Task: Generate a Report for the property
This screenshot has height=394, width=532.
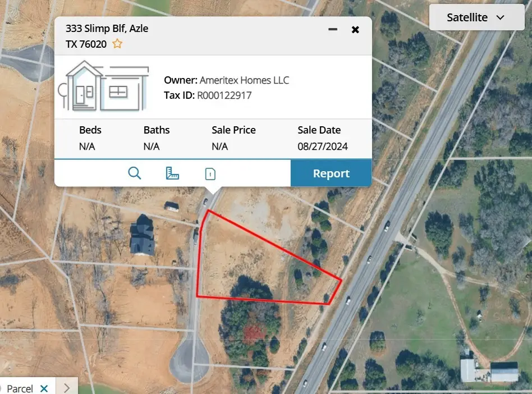Action: 331,173
